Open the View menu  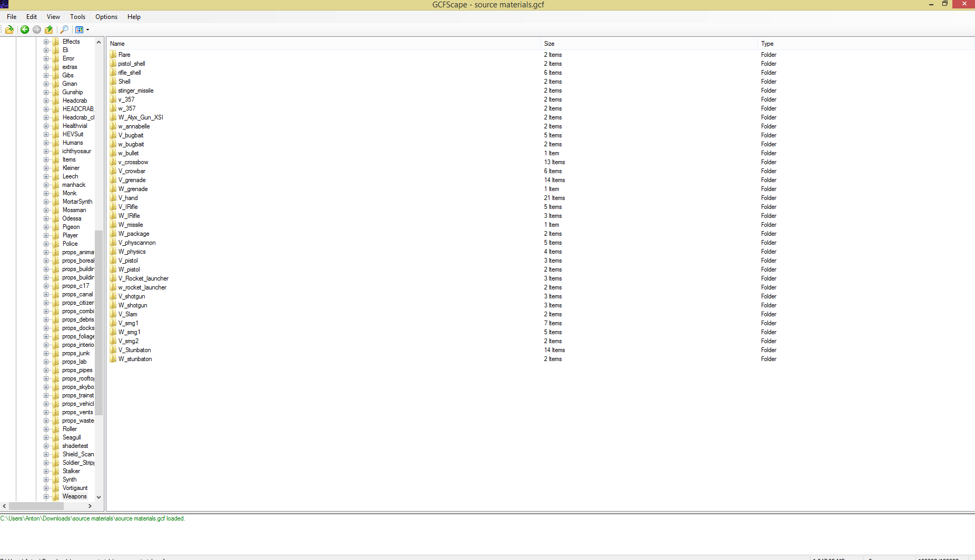pos(53,17)
